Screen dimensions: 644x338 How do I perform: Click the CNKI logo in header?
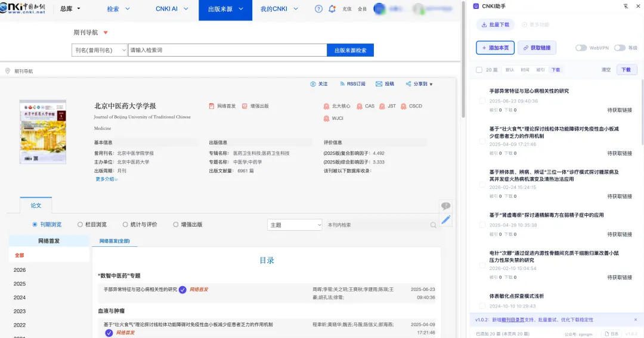(23, 8)
